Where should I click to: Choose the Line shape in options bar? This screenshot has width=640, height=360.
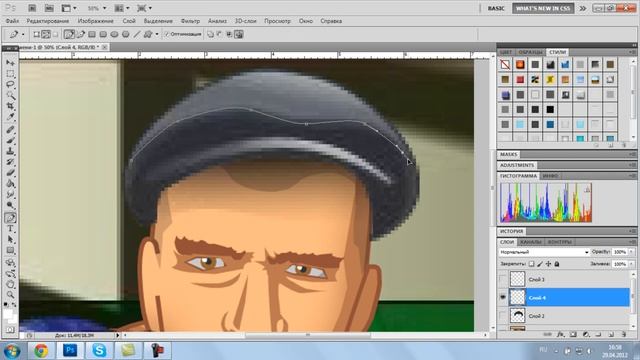click(x=137, y=34)
